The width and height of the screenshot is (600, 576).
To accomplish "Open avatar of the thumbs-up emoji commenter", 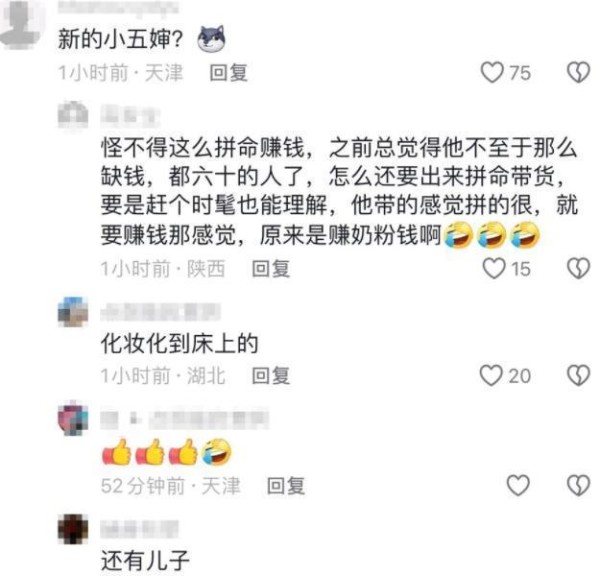I will click(x=73, y=418).
